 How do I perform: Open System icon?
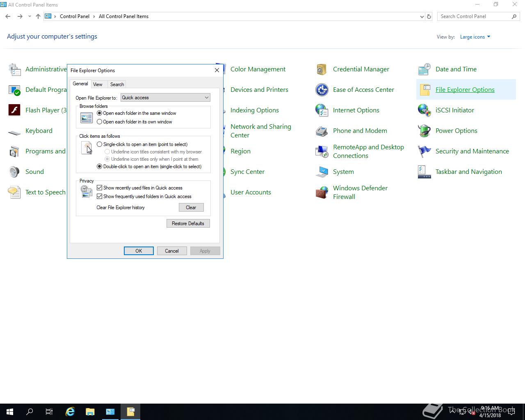pos(322,172)
